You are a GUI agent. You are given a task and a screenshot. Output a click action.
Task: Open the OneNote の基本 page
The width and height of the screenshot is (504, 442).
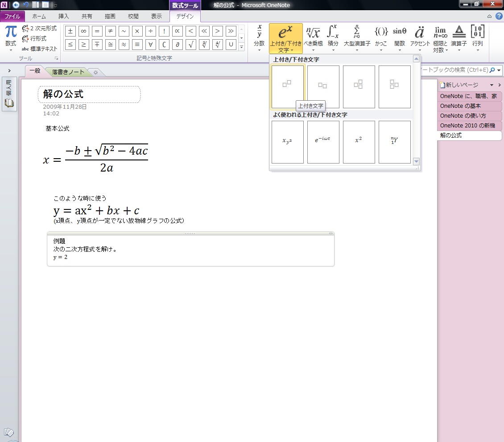(x=469, y=106)
